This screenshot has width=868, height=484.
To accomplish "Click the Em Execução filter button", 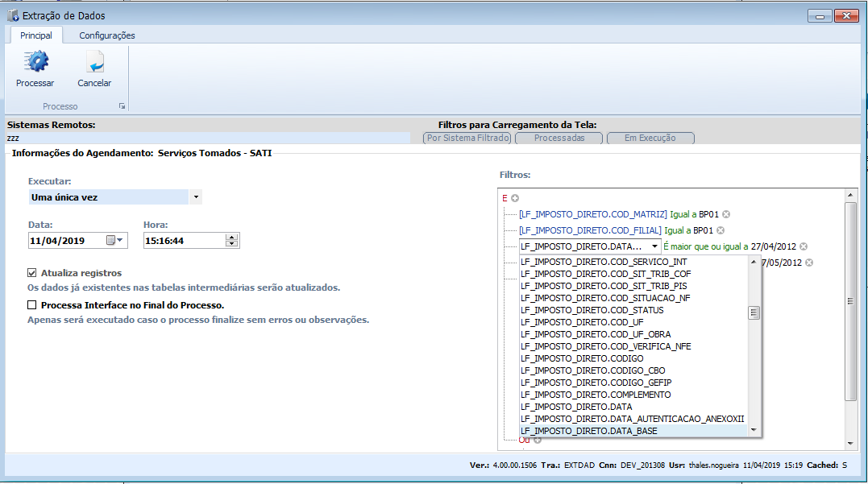I will pyautogui.click(x=650, y=138).
